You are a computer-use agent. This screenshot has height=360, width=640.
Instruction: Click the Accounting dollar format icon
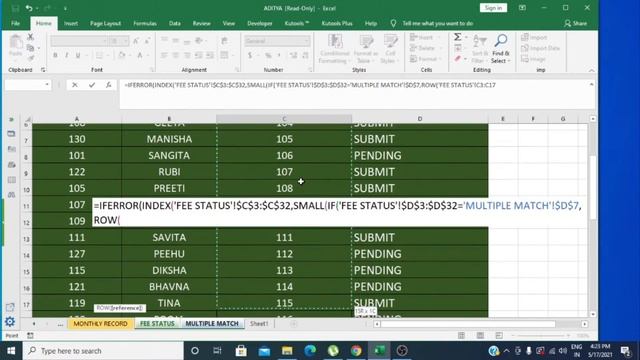[x=250, y=55]
